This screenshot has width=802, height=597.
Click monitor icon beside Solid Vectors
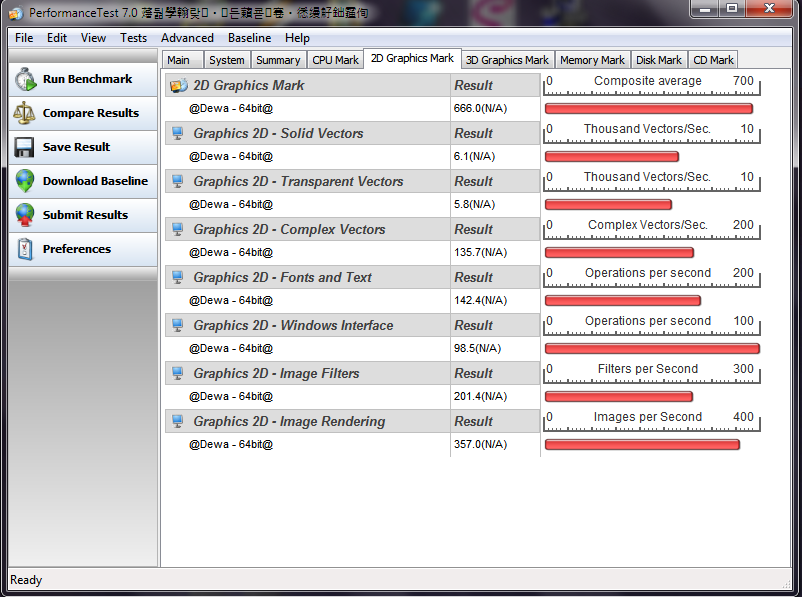pos(177,134)
